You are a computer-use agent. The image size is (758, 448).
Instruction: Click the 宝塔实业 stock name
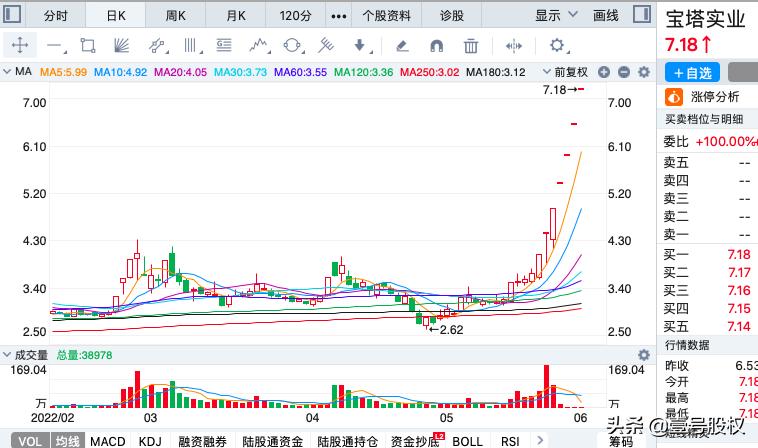(x=705, y=19)
